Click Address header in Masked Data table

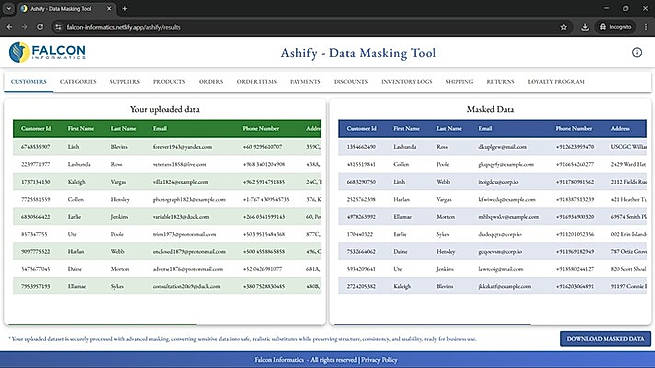tap(620, 129)
